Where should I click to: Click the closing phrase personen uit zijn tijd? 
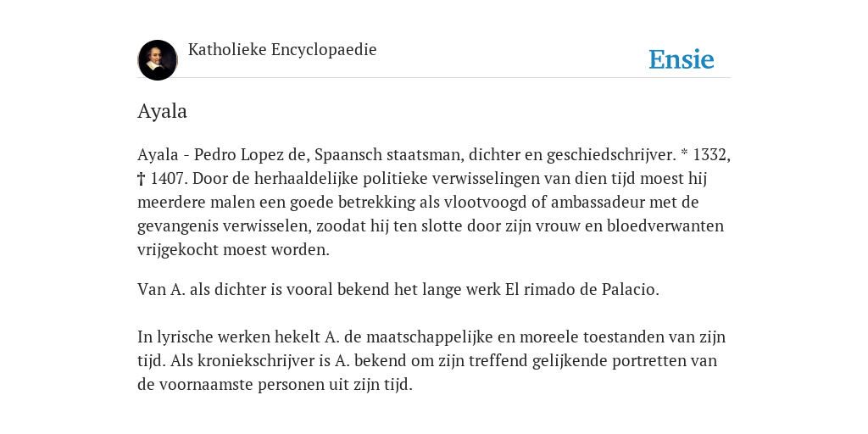point(335,385)
